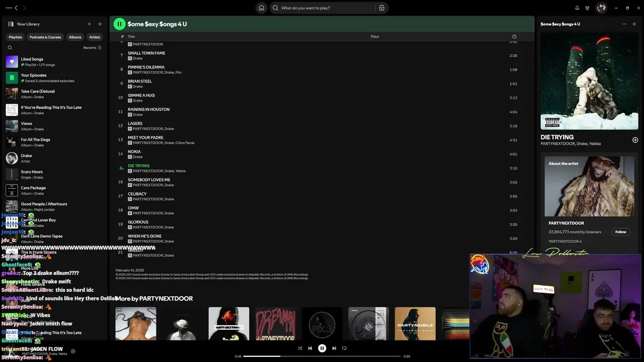Pause playback in the bottom player bar
The width and height of the screenshot is (644, 362).
coord(322,348)
